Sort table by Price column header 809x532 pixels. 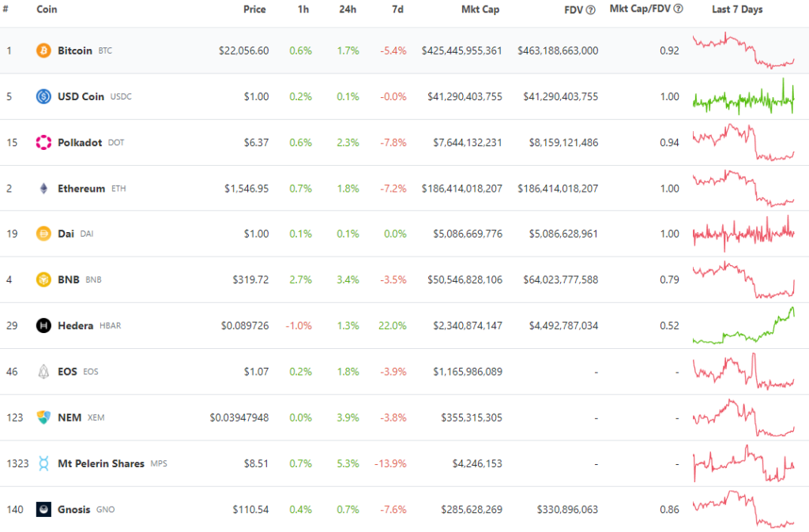point(254,9)
